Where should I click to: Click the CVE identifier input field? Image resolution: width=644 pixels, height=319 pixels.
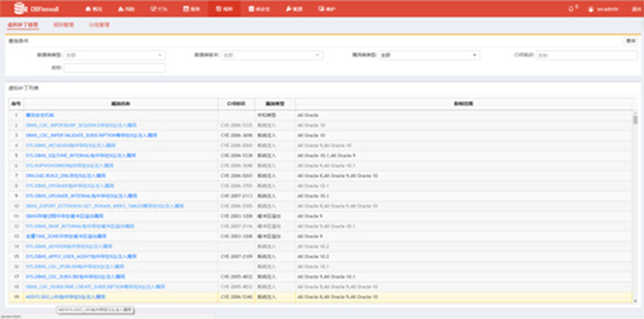[x=587, y=55]
